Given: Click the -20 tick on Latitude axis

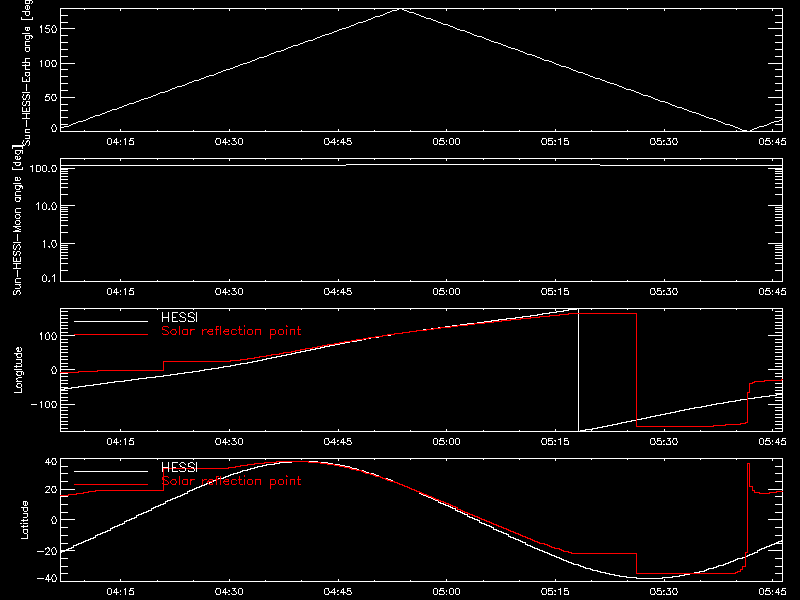Looking at the screenshot, I should click(x=47, y=551).
